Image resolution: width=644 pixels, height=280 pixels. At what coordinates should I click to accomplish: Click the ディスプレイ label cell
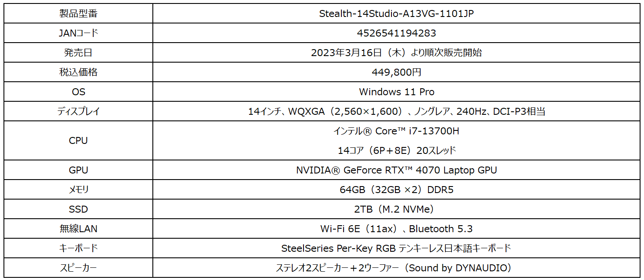[78, 111]
